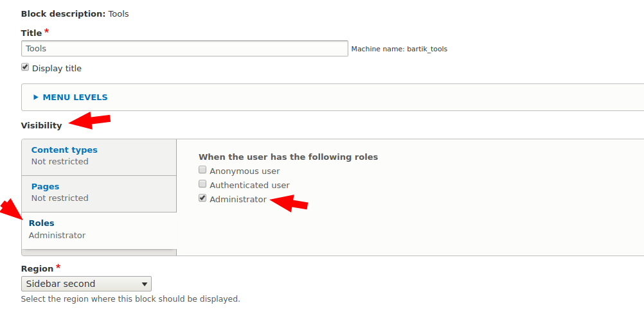The width and height of the screenshot is (644, 312).
Task: Select the Roles visibility tab
Action: pos(42,223)
